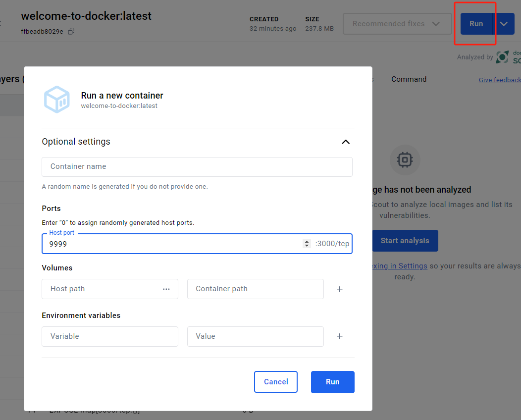This screenshot has height=420, width=521.
Task: Click the Docker Scout logo icon
Action: tap(503, 57)
